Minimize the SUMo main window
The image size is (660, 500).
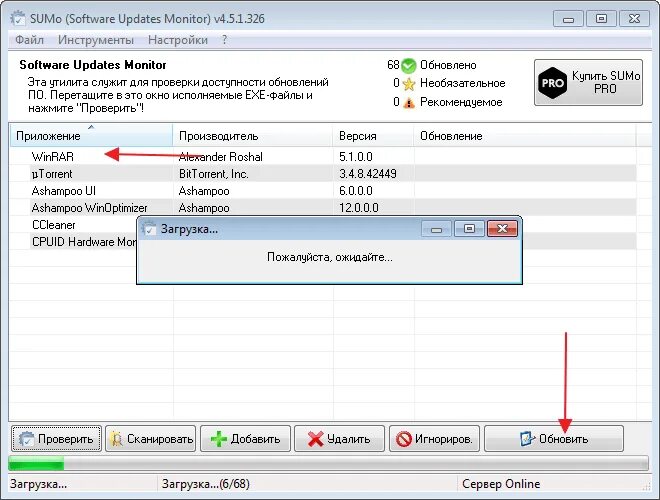point(568,19)
